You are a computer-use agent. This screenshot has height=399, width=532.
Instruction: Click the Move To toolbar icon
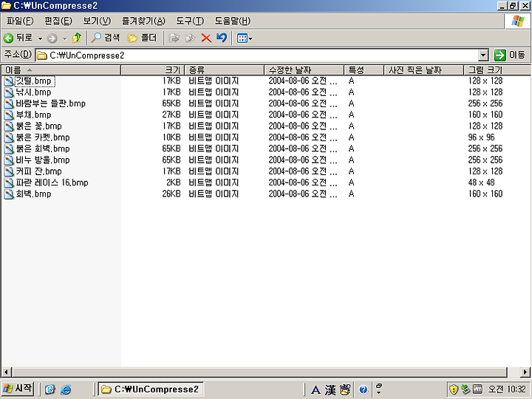pyautogui.click(x=174, y=38)
